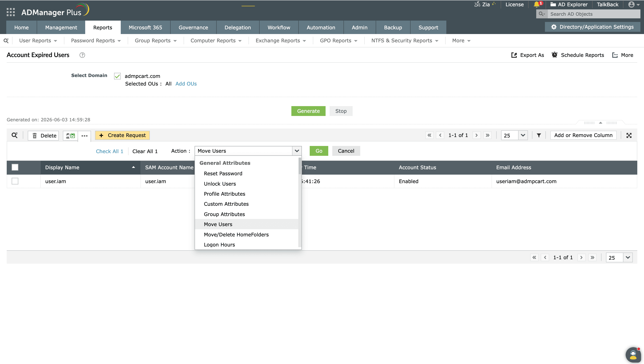Click the user-calendar management icon
644x364 pixels.
[70, 136]
